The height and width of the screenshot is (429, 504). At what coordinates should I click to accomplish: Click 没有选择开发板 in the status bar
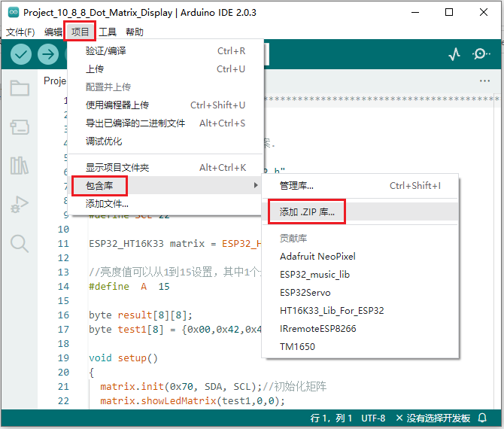coord(439,418)
